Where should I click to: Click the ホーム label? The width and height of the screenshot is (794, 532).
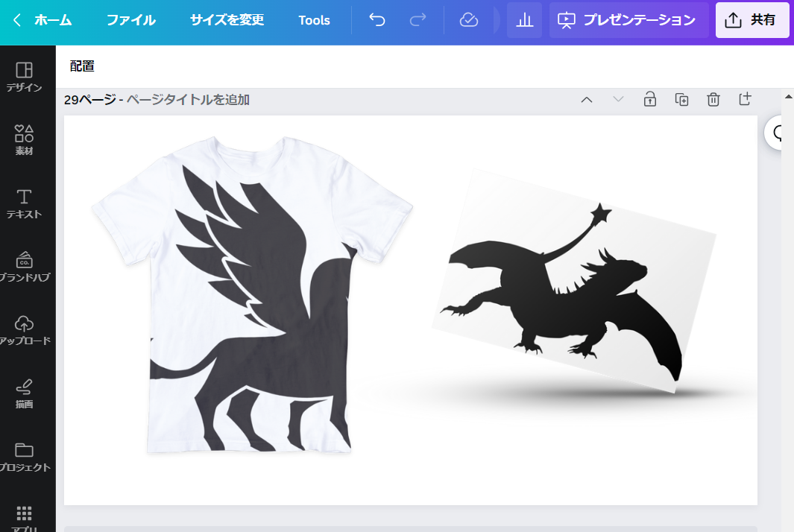coord(53,20)
